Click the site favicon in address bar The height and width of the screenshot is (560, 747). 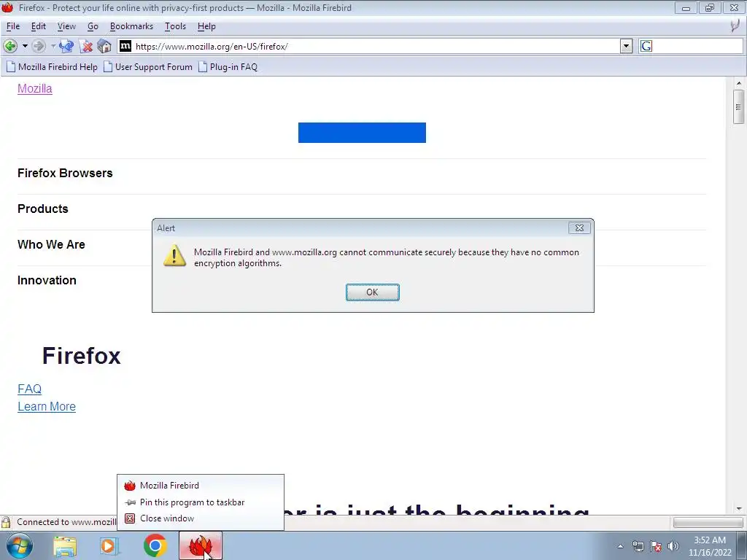[x=125, y=46]
